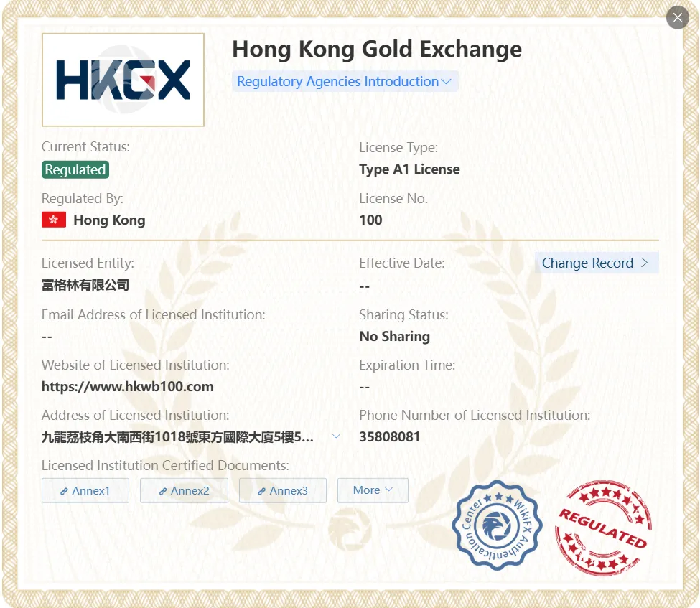Open the Annex3 certified document
Screen dimensions: 700x608
283,490
